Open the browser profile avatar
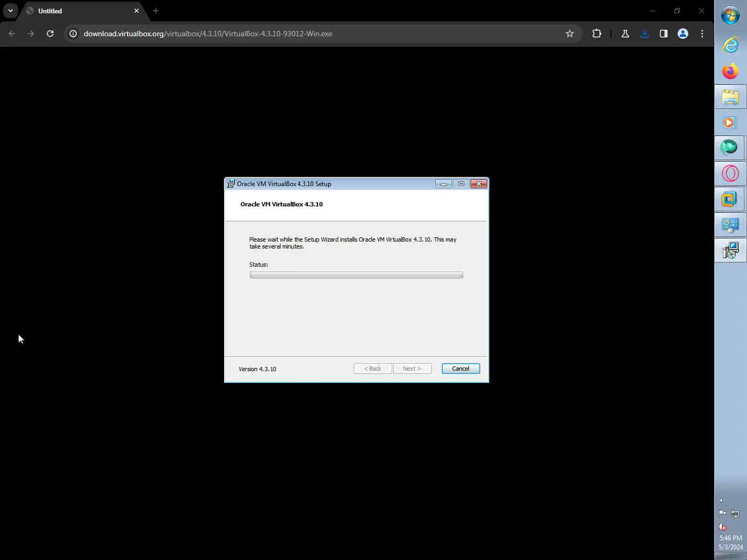The width and height of the screenshot is (747, 560). 683,34
